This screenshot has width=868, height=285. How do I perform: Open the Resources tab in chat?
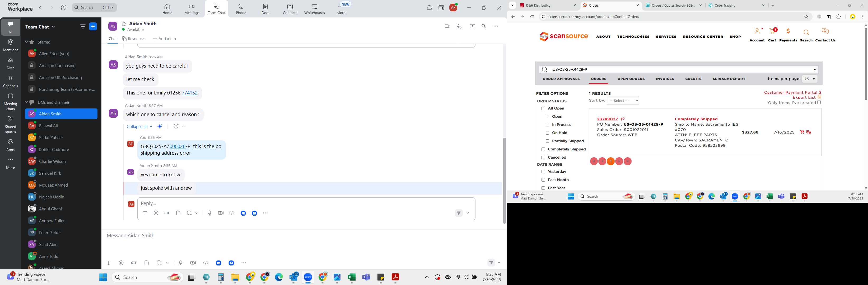[x=134, y=39]
